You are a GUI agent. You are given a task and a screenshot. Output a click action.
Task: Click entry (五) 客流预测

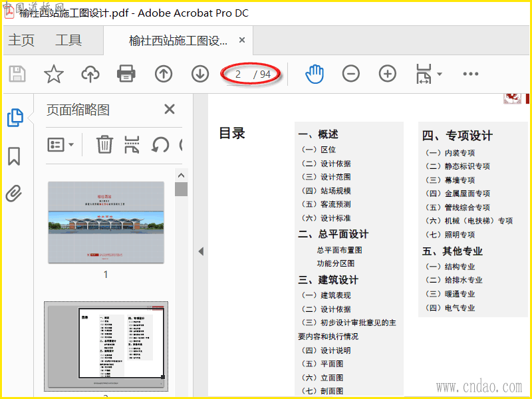tap(326, 204)
